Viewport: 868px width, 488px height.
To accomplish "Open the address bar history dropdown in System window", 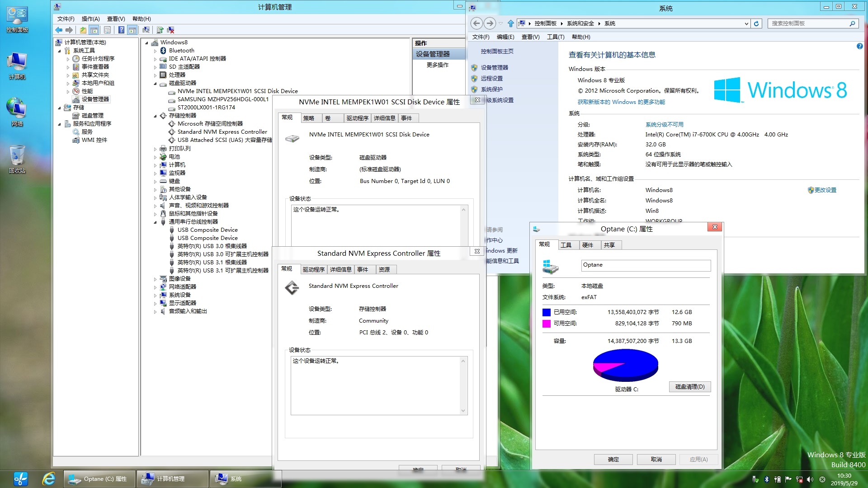I will point(746,23).
